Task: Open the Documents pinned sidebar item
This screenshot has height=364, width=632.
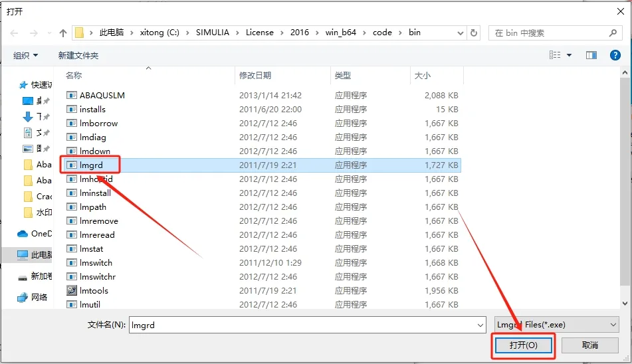Action: (x=37, y=132)
